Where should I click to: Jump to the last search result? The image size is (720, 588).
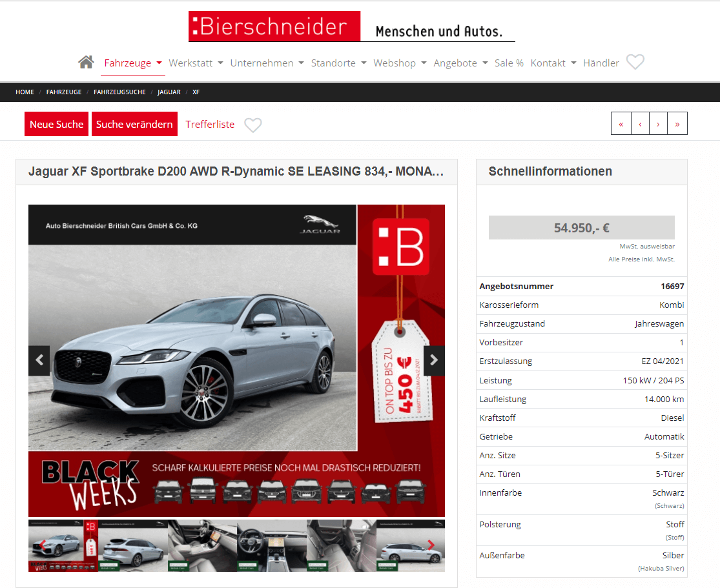coord(677,124)
